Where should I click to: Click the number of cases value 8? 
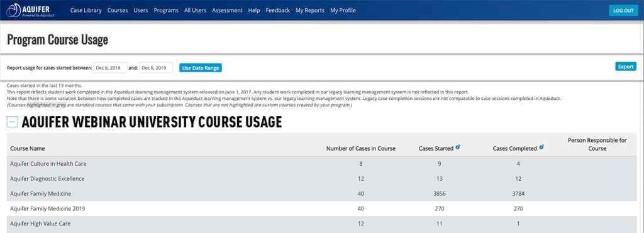360,164
